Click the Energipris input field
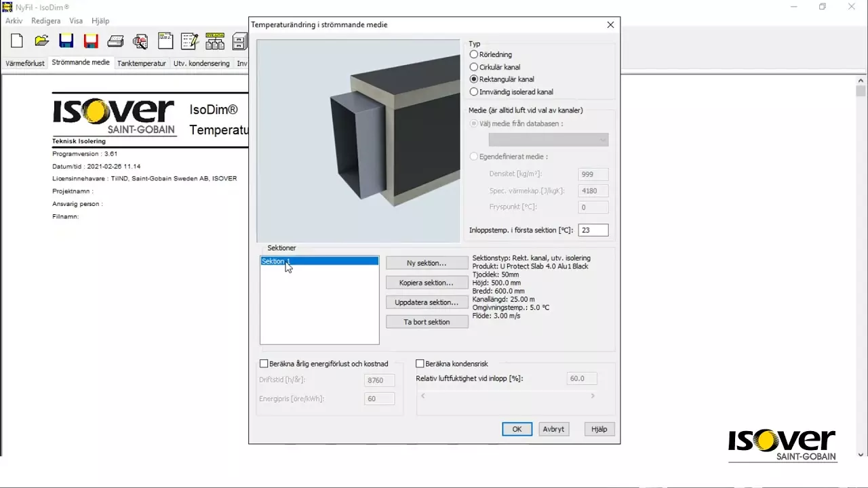The width and height of the screenshot is (868, 488). [380, 399]
